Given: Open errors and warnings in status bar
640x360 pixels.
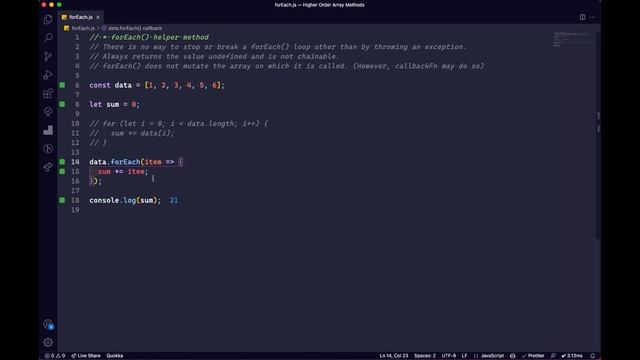Looking at the screenshot, I should pyautogui.click(x=55, y=356).
